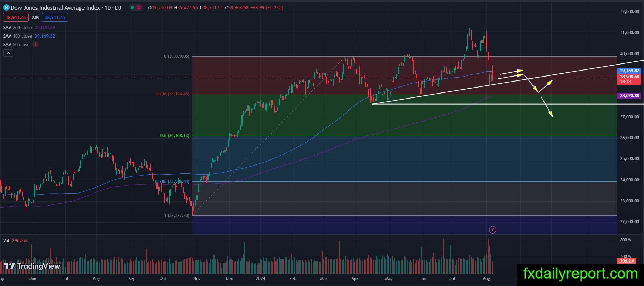Viewport: 644px width, 286px height.
Task: Click the change value −88.99 (−0.23%)
Action: pyautogui.click(x=267, y=7)
